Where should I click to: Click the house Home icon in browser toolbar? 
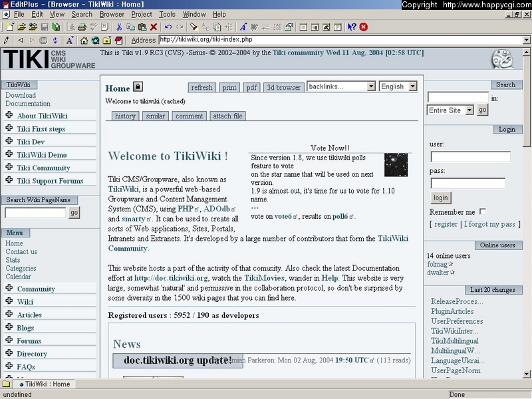[x=84, y=41]
